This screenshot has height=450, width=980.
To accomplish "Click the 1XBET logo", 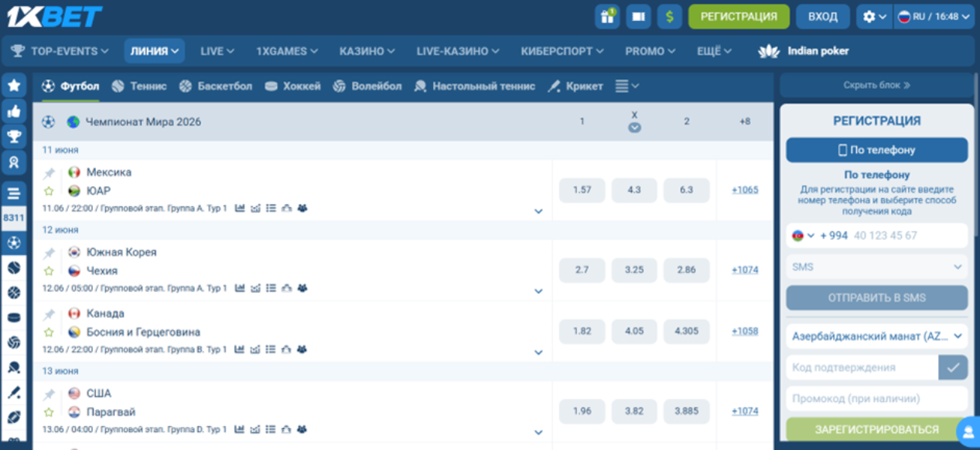I will (x=54, y=15).
